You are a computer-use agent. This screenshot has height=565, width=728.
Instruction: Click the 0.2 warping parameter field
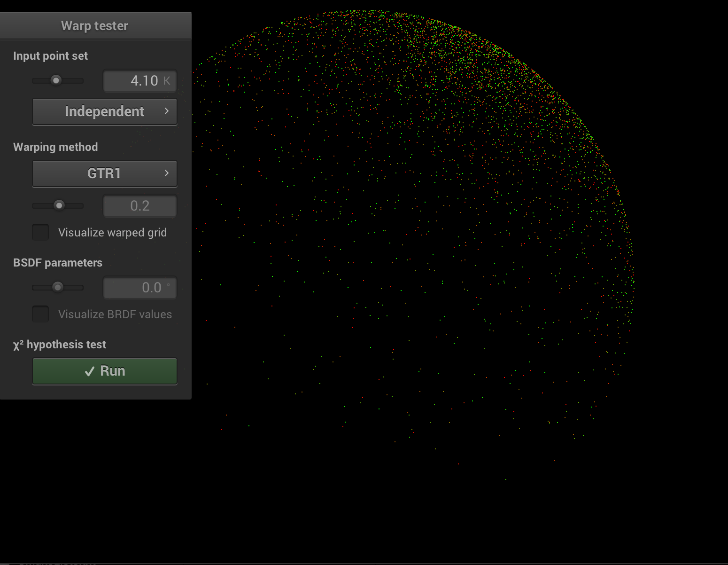tap(140, 206)
